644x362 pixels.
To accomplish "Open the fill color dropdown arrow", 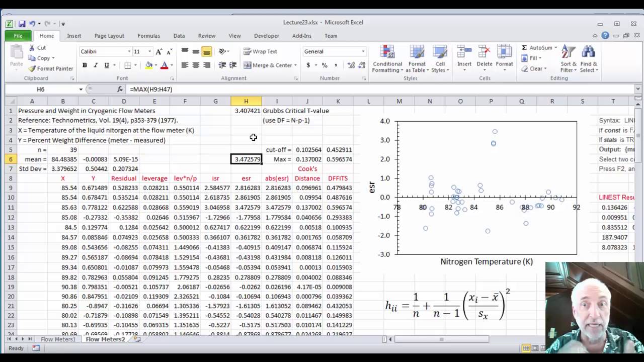I will pyautogui.click(x=155, y=65).
